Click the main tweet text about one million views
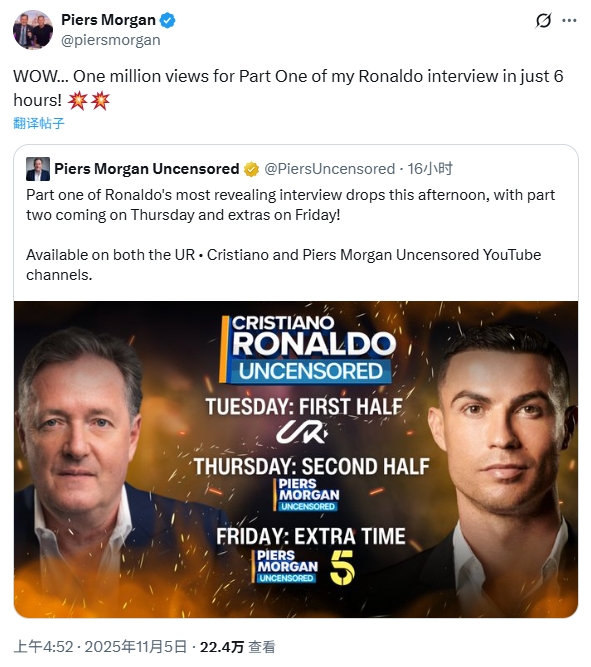 (288, 88)
